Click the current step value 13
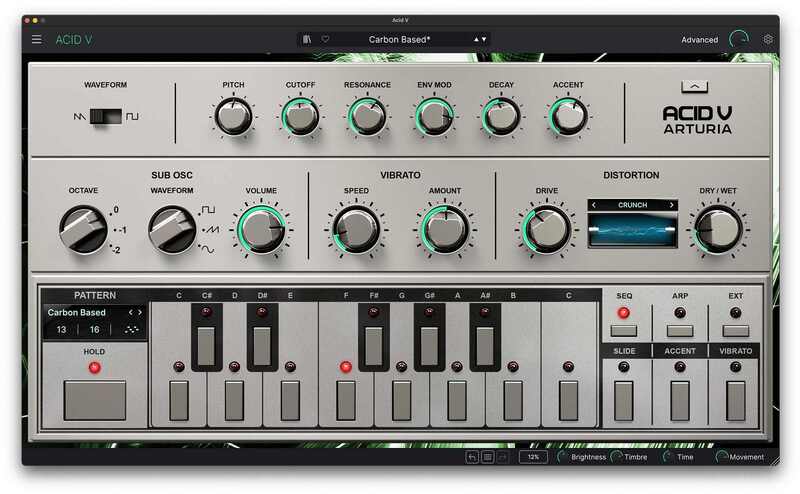 click(x=61, y=330)
